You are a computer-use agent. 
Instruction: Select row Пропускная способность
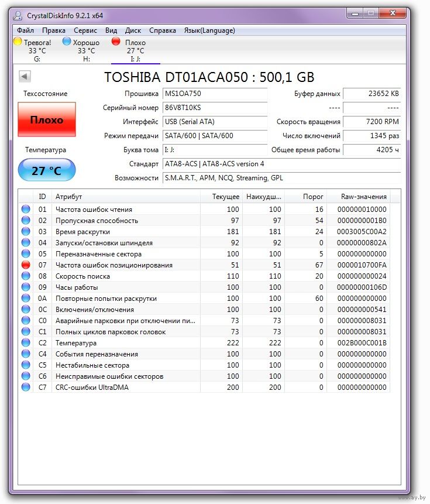pos(204,220)
